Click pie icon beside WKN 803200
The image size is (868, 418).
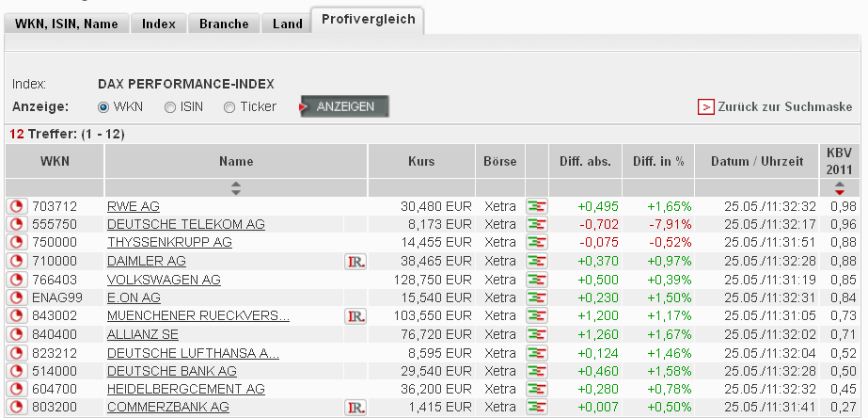click(x=17, y=407)
